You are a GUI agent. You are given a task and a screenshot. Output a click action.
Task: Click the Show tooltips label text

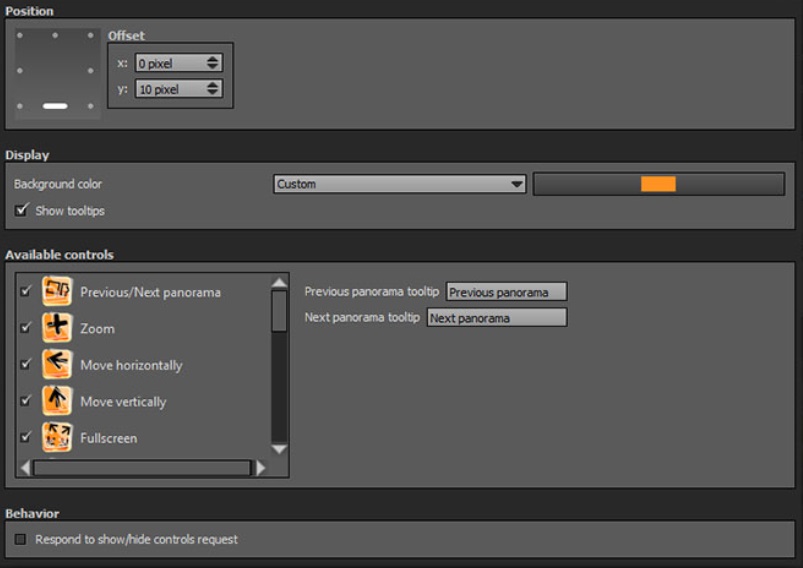pos(70,211)
